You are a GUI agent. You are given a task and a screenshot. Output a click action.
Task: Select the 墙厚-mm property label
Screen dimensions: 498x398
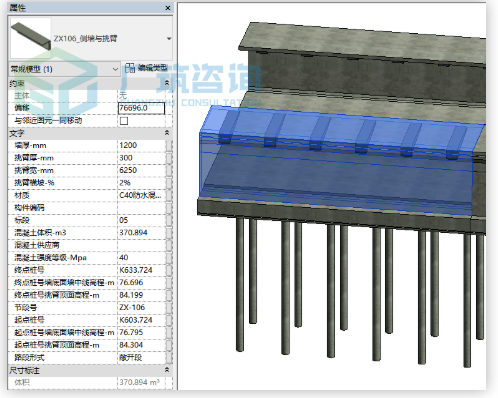[30, 145]
